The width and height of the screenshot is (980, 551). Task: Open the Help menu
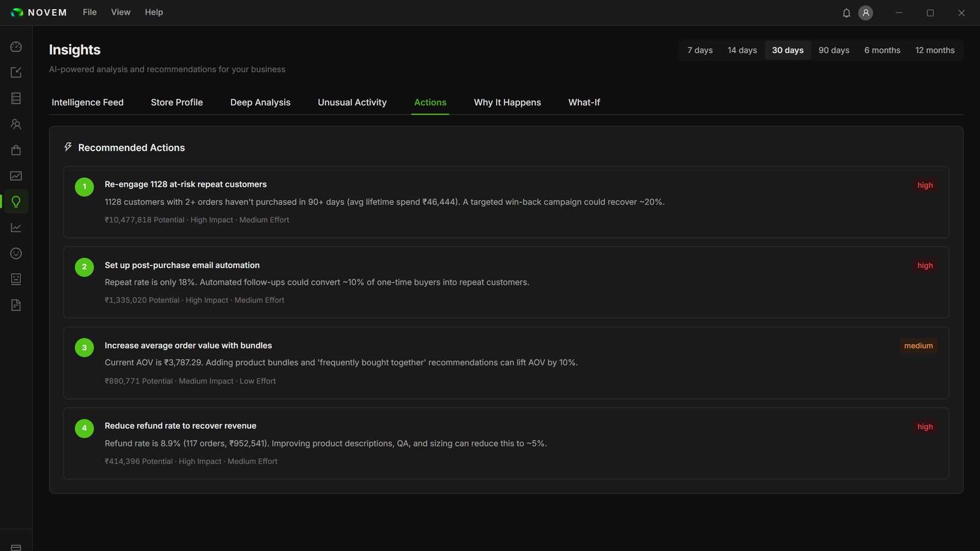(154, 12)
